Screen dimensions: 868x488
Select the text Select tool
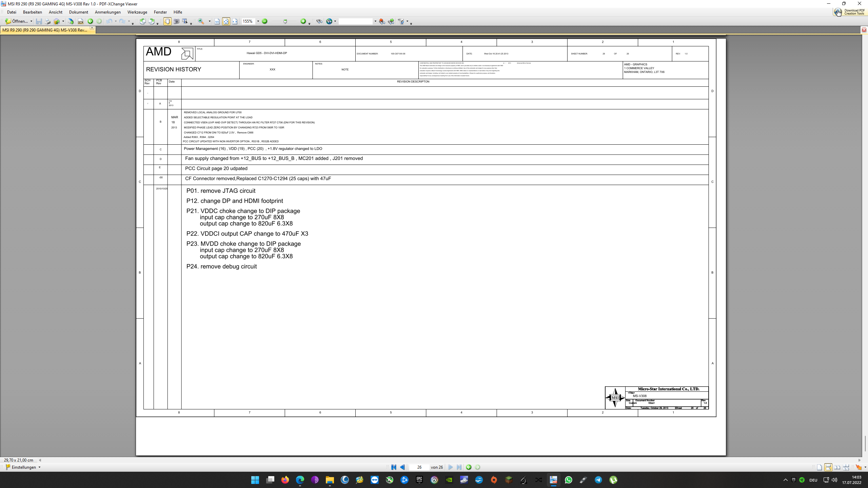click(x=185, y=21)
